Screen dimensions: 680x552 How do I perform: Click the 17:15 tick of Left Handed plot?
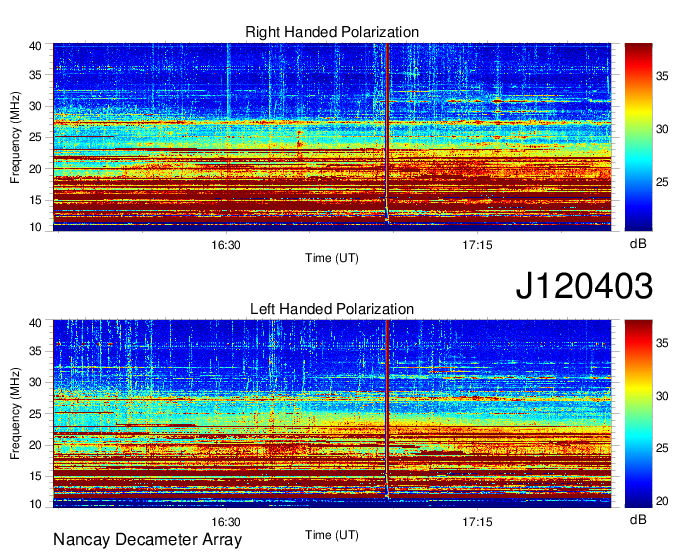click(x=477, y=522)
